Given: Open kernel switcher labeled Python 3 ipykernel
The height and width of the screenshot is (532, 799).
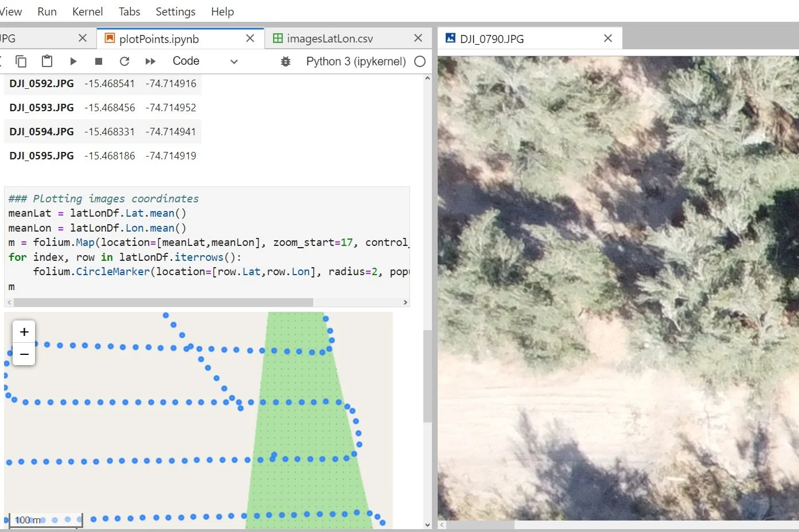Looking at the screenshot, I should point(356,61).
